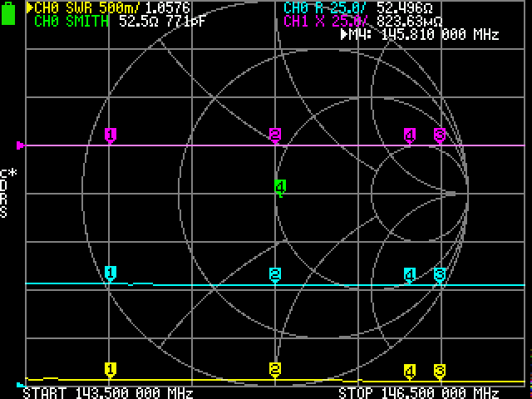
Task: Select yellow marker 4 near the bottom
Action: pyautogui.click(x=409, y=370)
